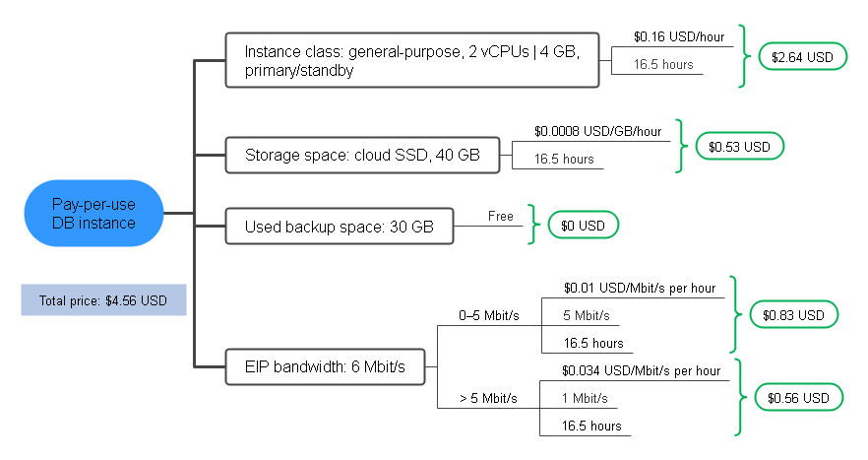
Task: Select the $0.034 USD/Mbit/s per hour label
Action: point(641,370)
